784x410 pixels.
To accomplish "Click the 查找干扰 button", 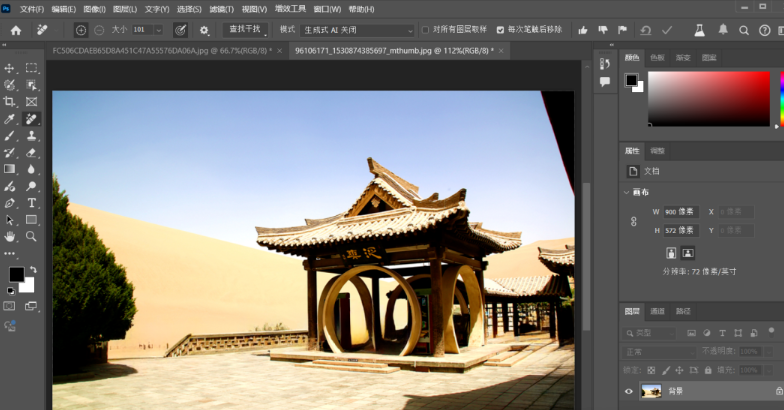I will 246,30.
